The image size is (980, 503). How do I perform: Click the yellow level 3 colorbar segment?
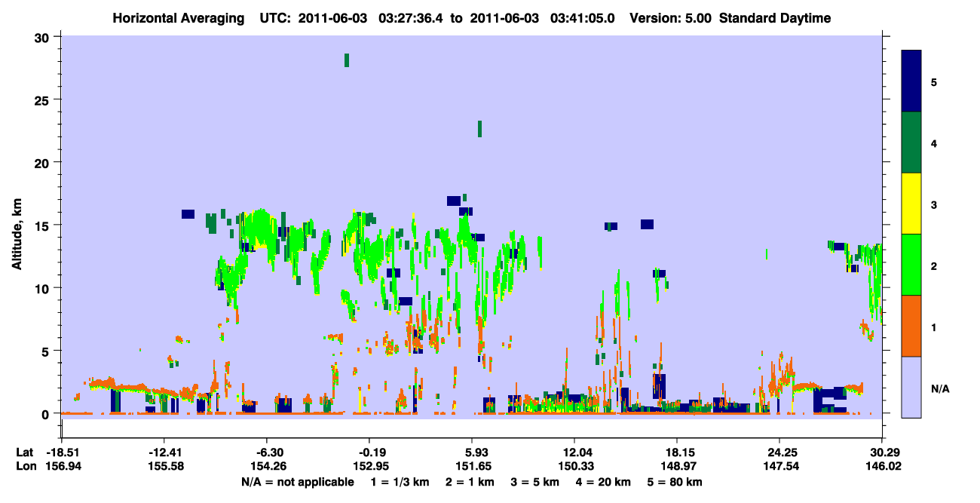click(x=911, y=204)
